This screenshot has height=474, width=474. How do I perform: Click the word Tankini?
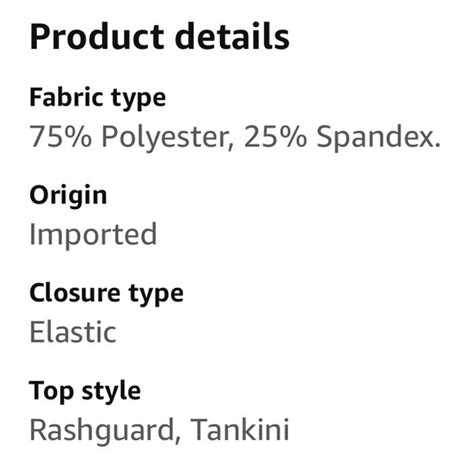(x=239, y=430)
